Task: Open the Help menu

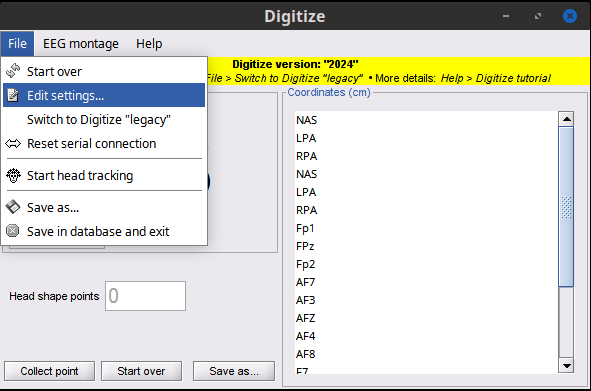Action: [149, 44]
